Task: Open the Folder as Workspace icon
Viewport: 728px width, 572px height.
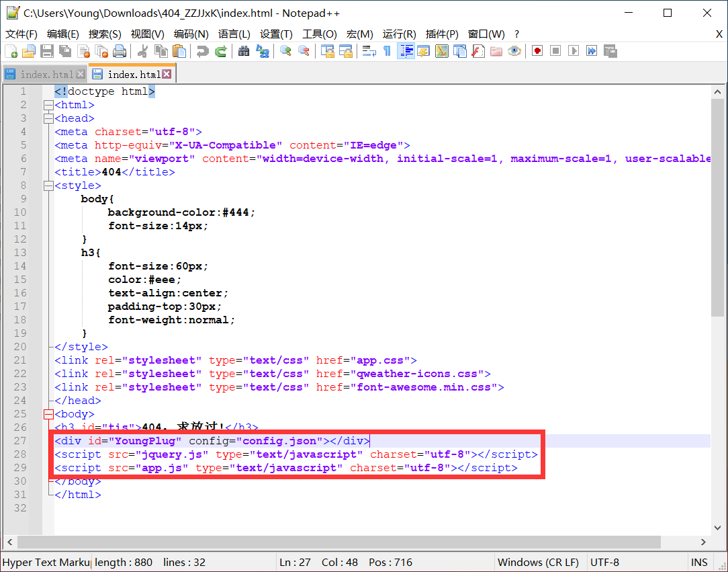Action: pyautogui.click(x=496, y=51)
